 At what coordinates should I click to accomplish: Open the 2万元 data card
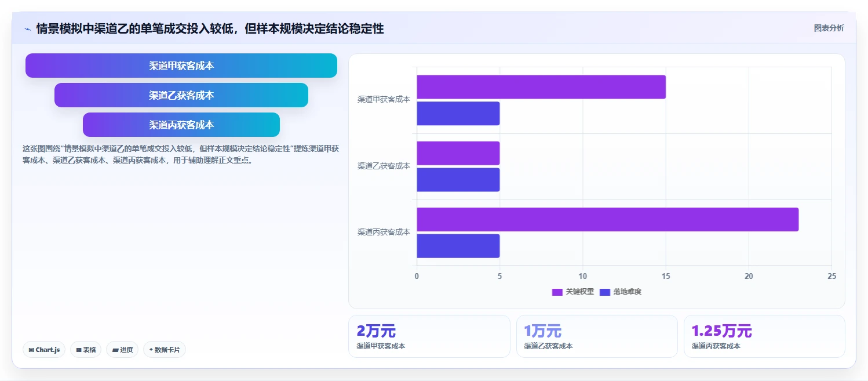pyautogui.click(x=429, y=336)
